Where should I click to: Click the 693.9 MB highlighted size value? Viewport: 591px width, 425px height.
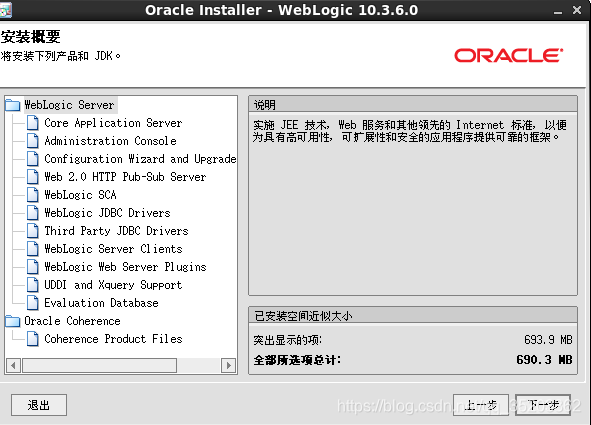pyautogui.click(x=548, y=340)
